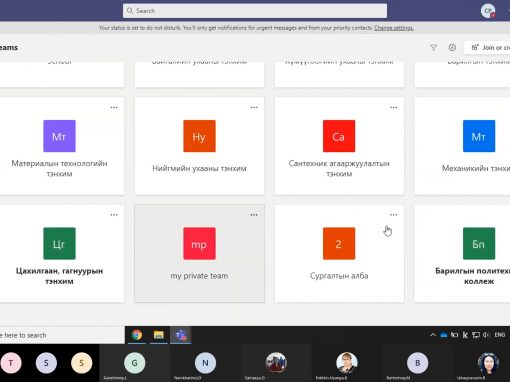Open the Нийгмийн ухааны тэнхим team name
Viewport: 510px width, 382px height.
pyautogui.click(x=199, y=168)
